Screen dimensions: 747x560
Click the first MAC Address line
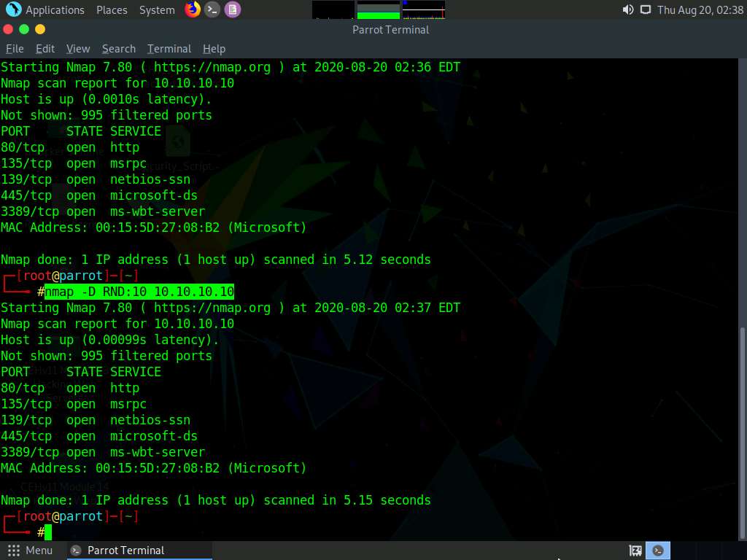point(153,227)
